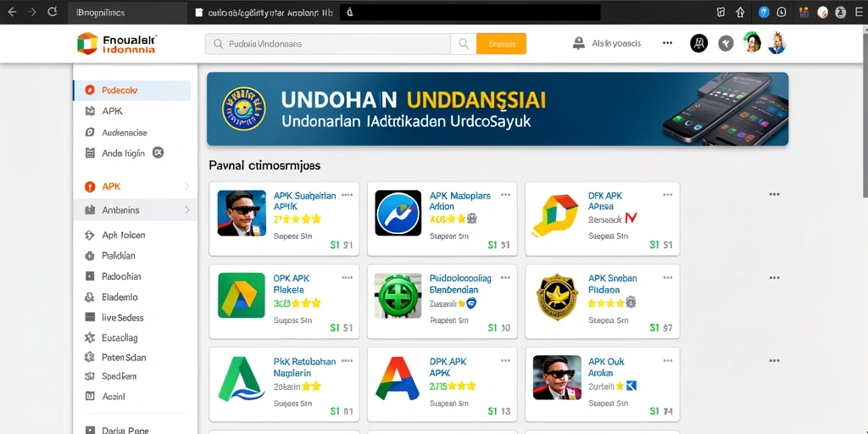Click the 'APK Ouk Aroian' title link

(606, 367)
